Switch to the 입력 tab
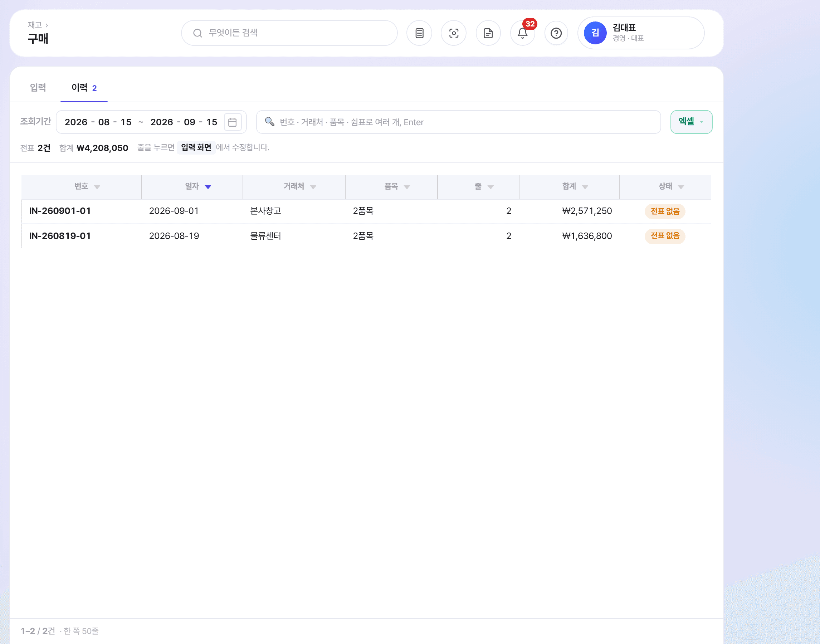This screenshot has width=820, height=644. [x=38, y=87]
